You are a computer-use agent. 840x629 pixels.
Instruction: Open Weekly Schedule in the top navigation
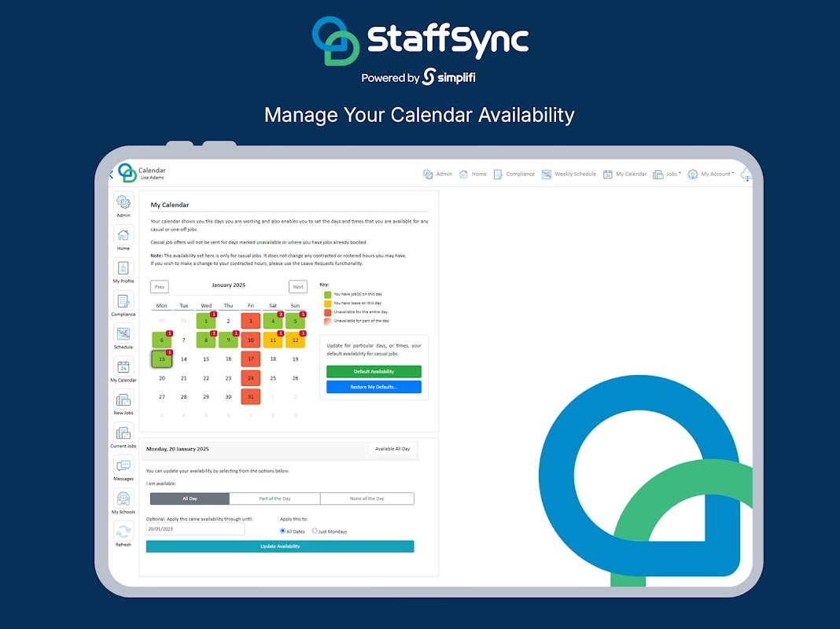tap(569, 174)
